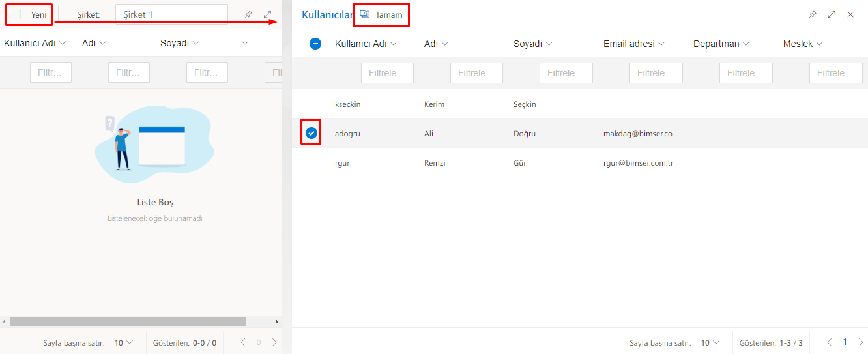Open Soyadı column menu in left panel
The width and height of the screenshot is (868, 354).
pos(195,43)
